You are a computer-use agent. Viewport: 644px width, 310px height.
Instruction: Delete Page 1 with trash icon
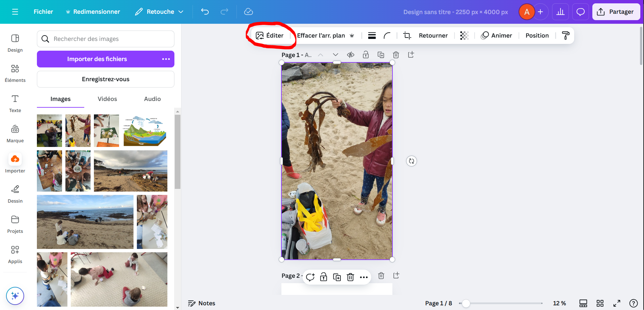(x=396, y=55)
